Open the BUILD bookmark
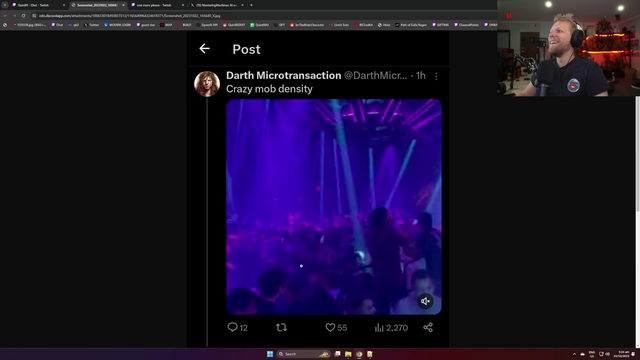640x360 pixels. coord(184,25)
